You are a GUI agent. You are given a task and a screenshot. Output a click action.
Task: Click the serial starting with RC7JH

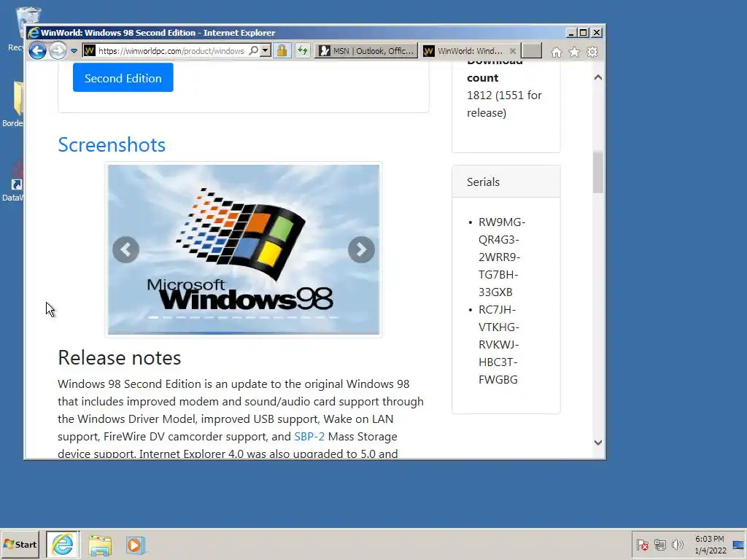499,344
